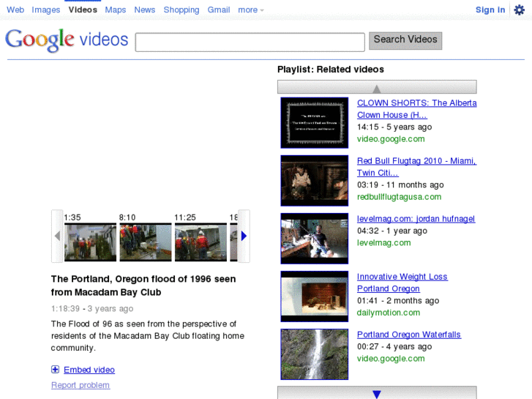Image resolution: width=532 pixels, height=399 pixels.
Task: Click the 03:19 - 11 months ago text
Action: coord(400,185)
